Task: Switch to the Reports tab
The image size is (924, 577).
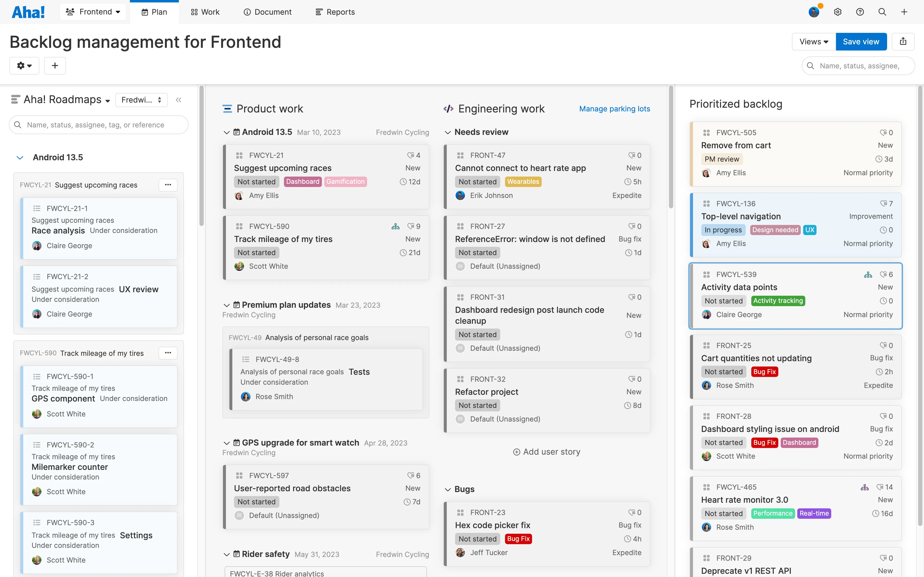Action: point(335,12)
